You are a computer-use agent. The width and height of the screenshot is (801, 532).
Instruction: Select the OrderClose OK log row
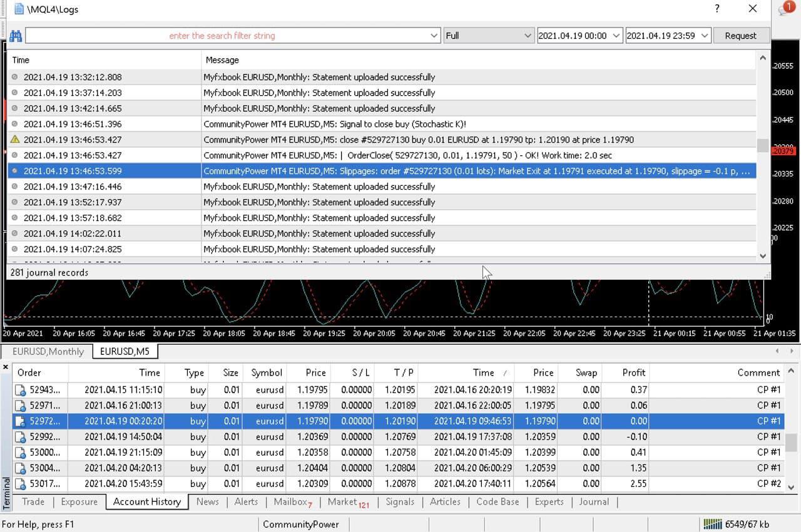pos(382,155)
